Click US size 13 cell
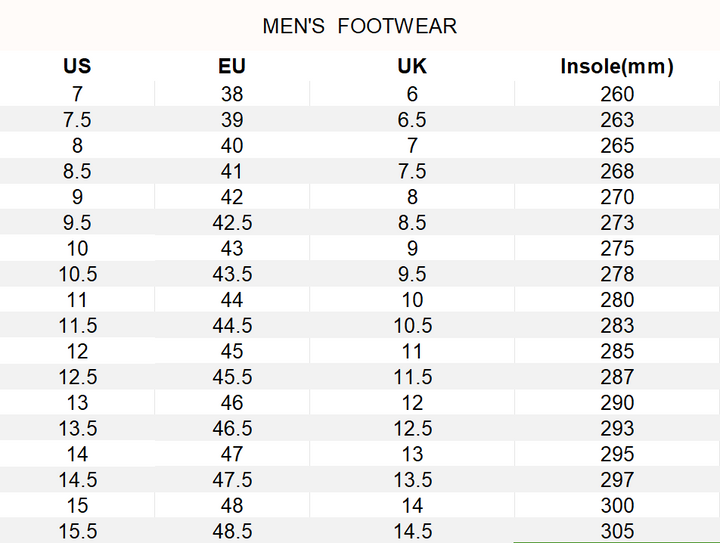The height and width of the screenshot is (543, 720). (x=77, y=403)
